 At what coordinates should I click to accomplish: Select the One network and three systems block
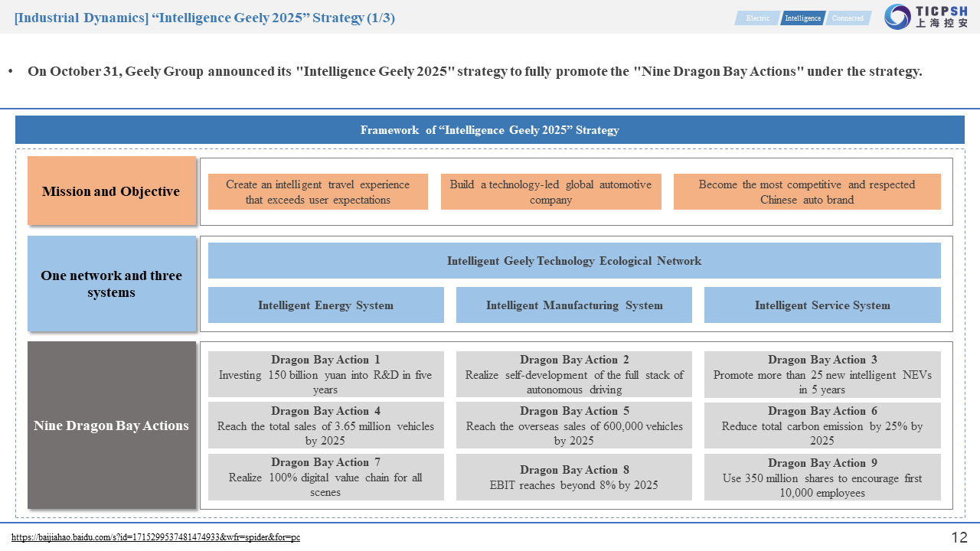[x=112, y=284]
